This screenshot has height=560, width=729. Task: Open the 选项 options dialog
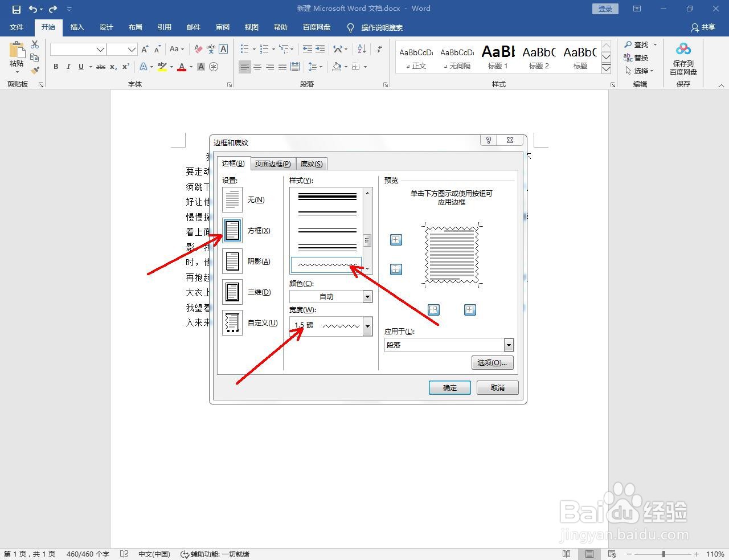point(492,362)
